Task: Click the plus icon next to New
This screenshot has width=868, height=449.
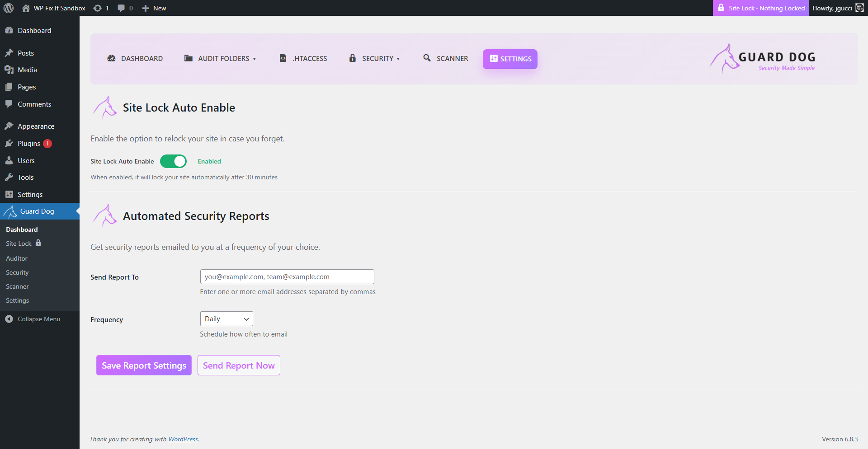Action: (x=145, y=8)
